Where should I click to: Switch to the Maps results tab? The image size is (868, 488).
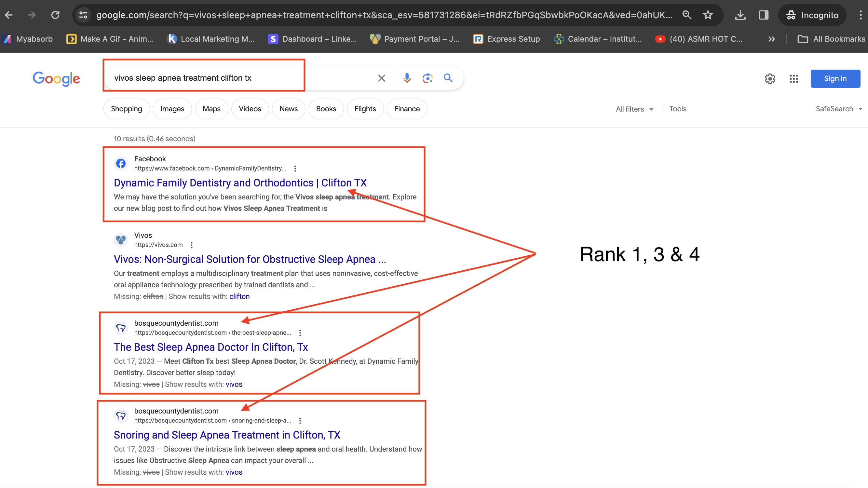click(211, 109)
